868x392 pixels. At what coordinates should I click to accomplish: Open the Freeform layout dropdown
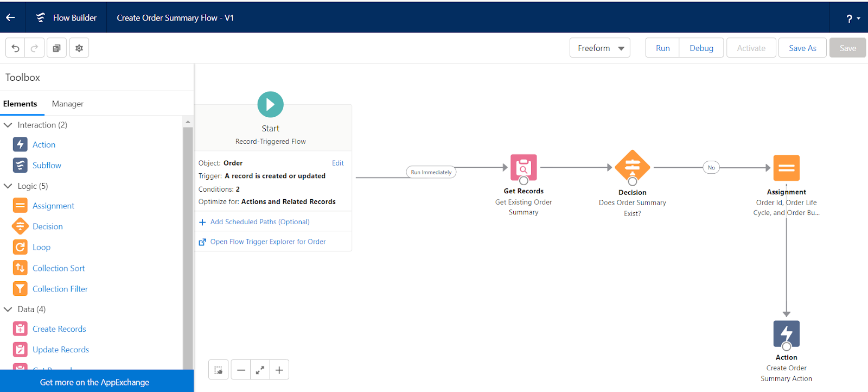click(600, 48)
